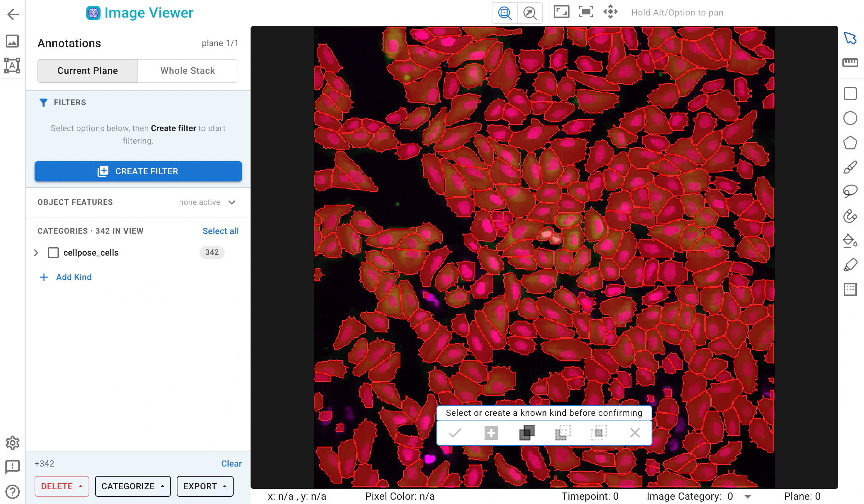Open the help question mark icon
Image resolution: width=864 pixels, height=504 pixels.
13,492
